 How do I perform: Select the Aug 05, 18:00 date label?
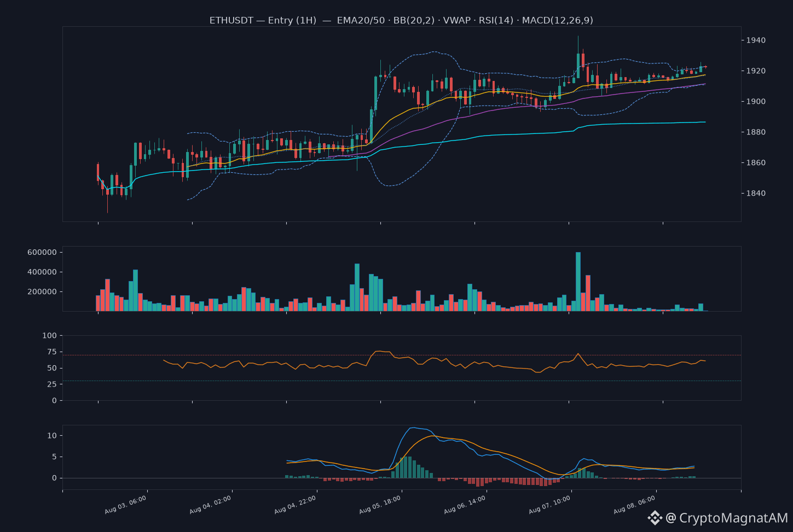point(380,505)
